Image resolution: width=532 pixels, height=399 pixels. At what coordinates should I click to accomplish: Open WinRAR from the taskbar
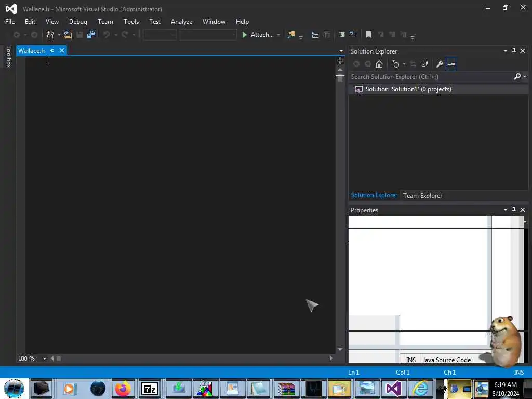pos(286,389)
